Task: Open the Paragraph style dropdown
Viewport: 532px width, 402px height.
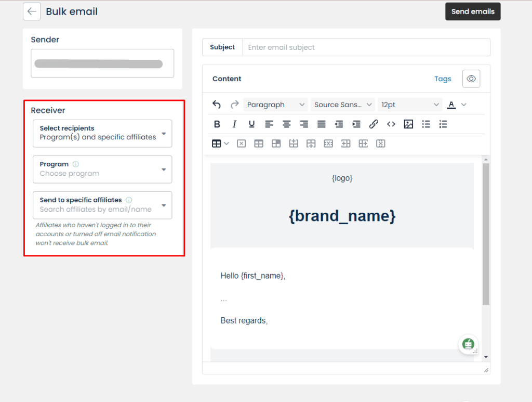Action: tap(275, 105)
